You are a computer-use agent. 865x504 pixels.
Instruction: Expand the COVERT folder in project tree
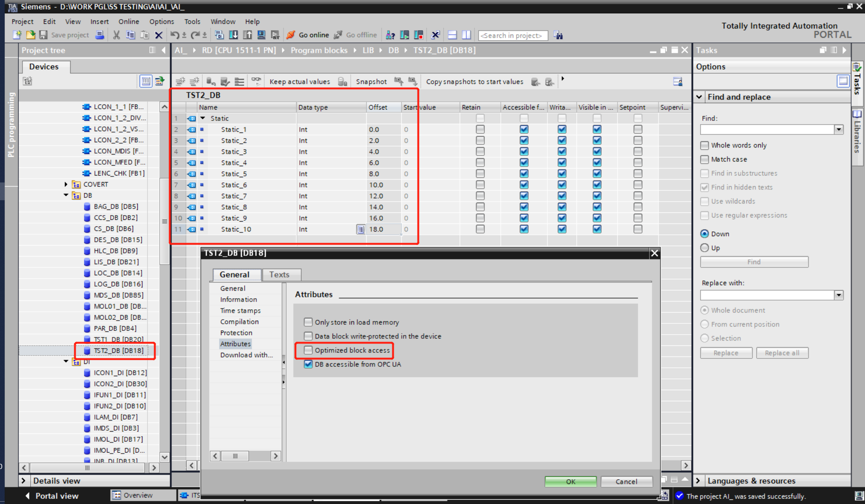(66, 184)
